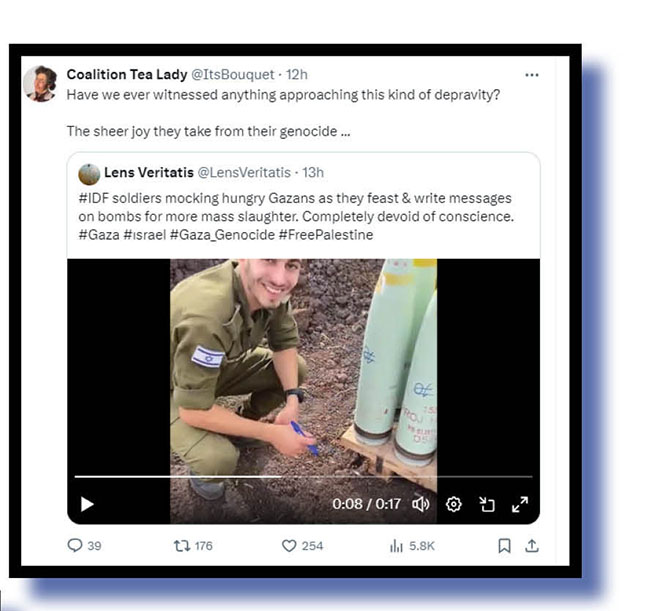This screenshot has height=611, width=652.
Task: Mute the video sound
Action: (421, 504)
